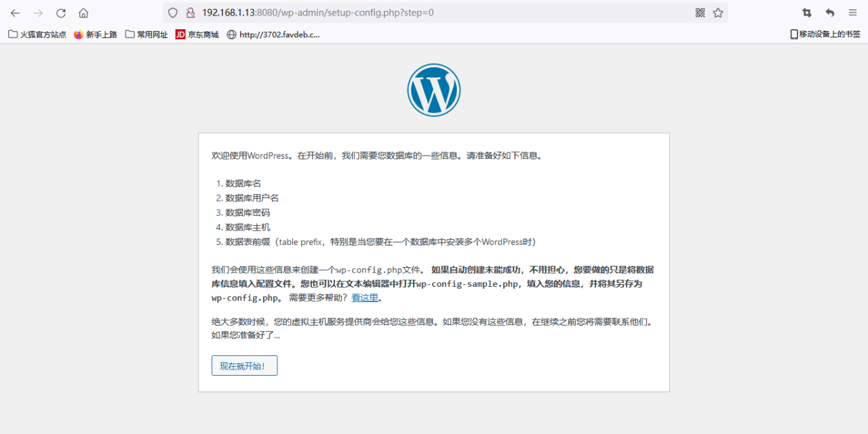
Task: Click the list item 数据库用户名
Action: coord(252,198)
